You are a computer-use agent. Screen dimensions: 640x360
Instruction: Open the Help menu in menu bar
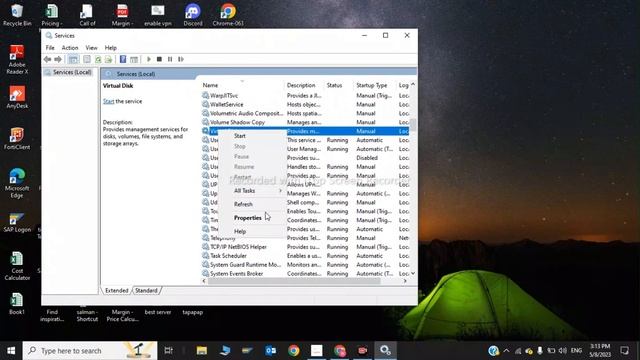111,48
